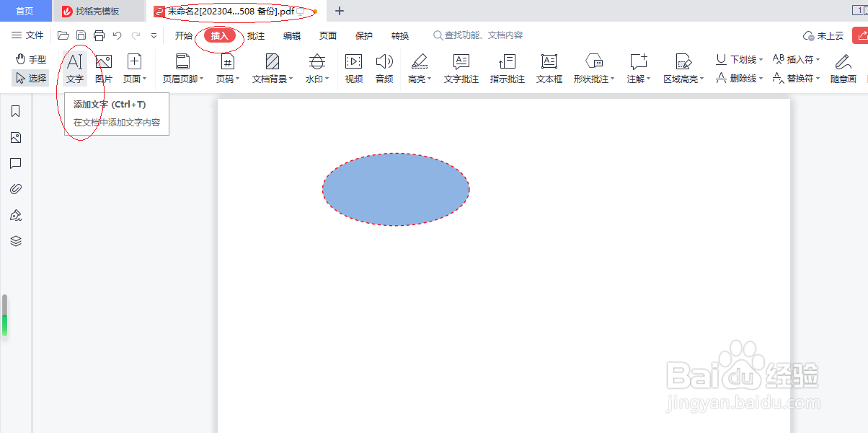Select the blue ellipse shape

(x=396, y=189)
